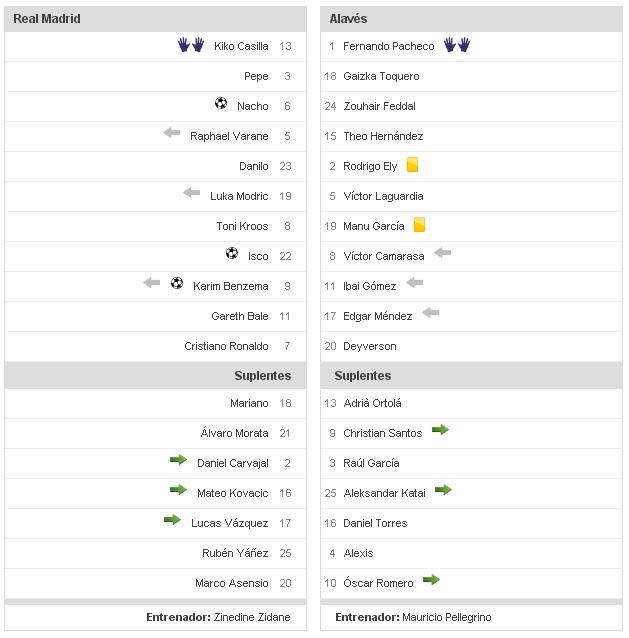629x638 pixels.
Task: Click the goalkeeper gloves icon beside Kiko Casilla
Action: pos(190,45)
